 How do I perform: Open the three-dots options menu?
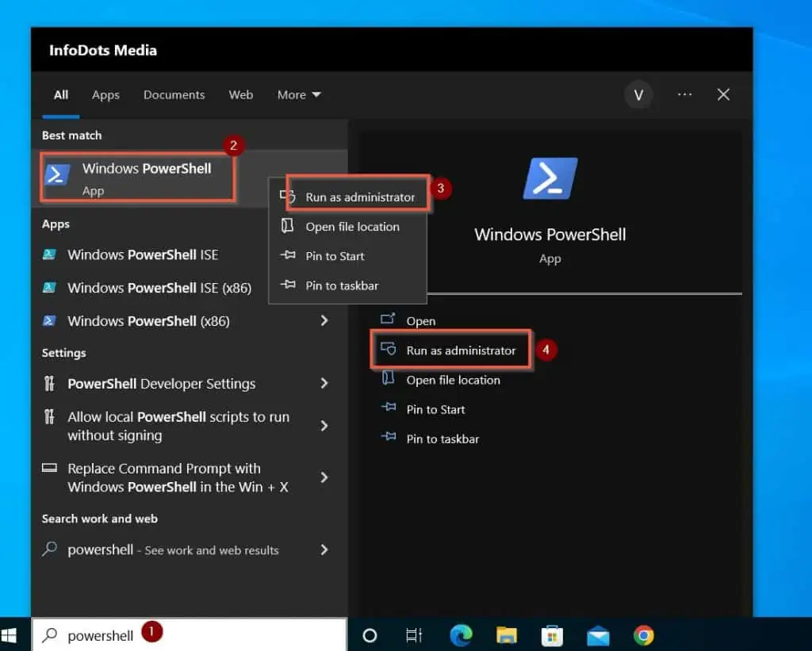pos(684,95)
